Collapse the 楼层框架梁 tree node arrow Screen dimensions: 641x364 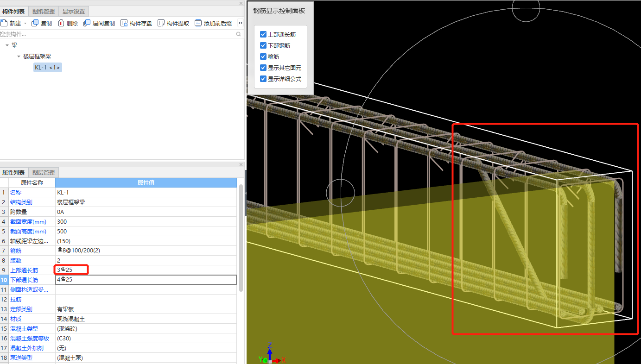coord(19,56)
